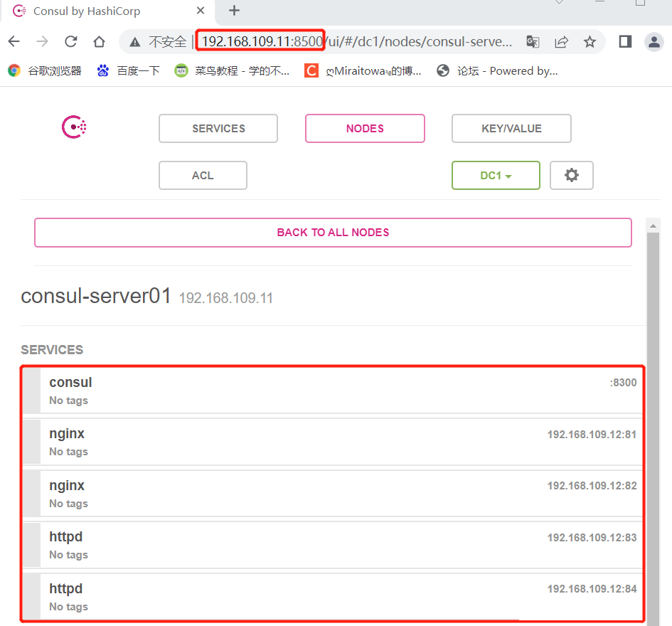Viewport: 672px width, 626px height.
Task: Toggle the browser side panel
Action: click(x=625, y=41)
